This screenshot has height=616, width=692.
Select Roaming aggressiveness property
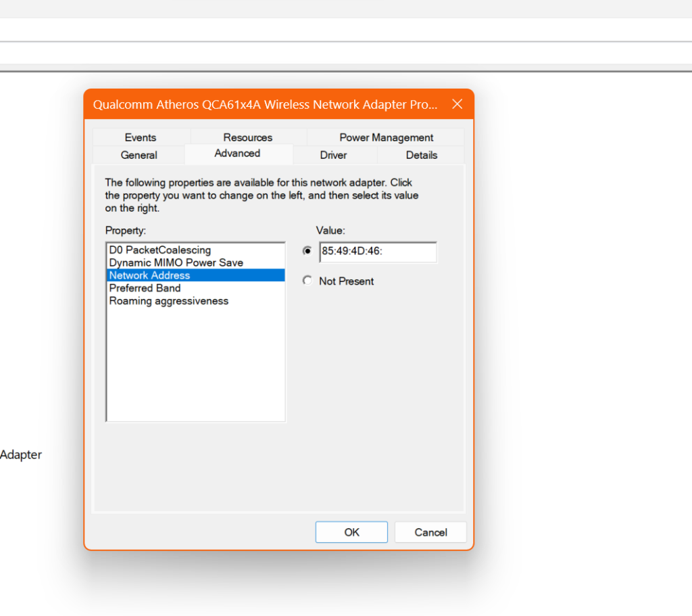pyautogui.click(x=195, y=301)
